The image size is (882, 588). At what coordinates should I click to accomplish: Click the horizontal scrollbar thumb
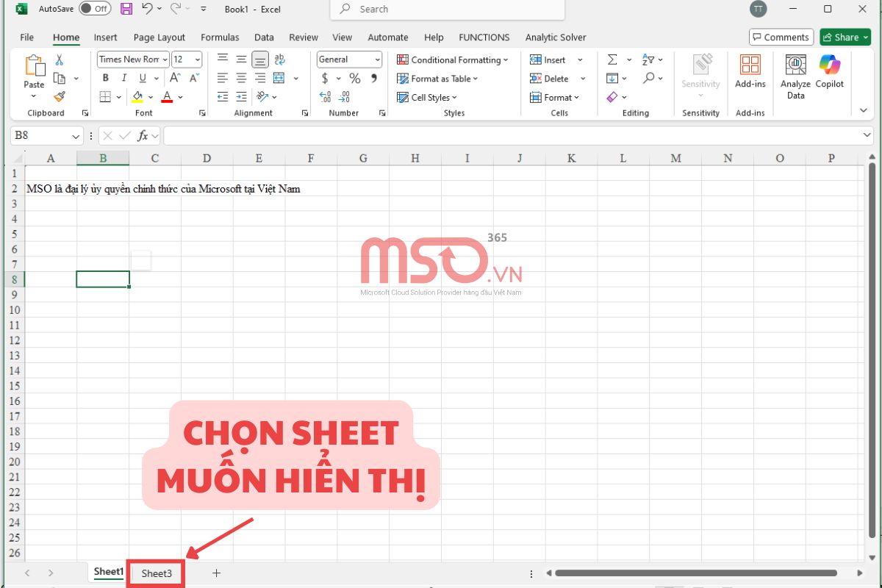(x=696, y=573)
